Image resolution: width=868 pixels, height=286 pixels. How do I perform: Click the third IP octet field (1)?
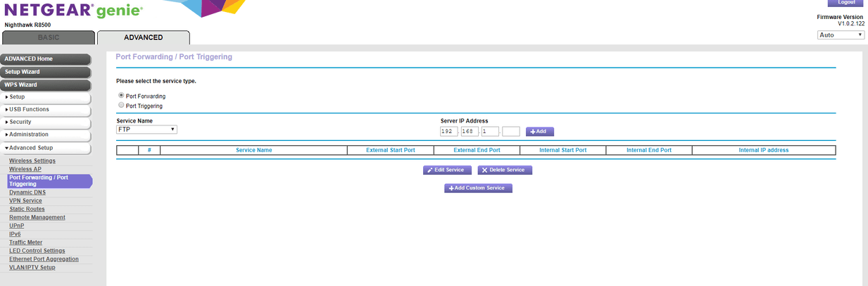point(490,132)
